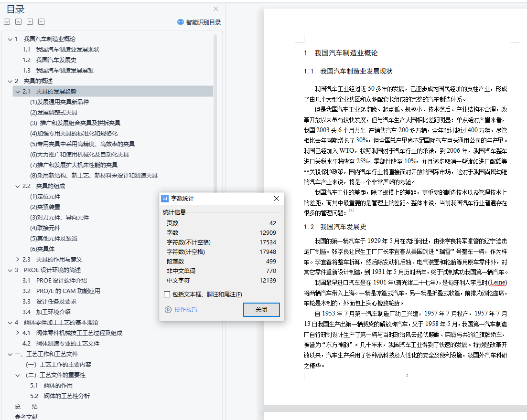Click the plus icon to promote the outline level
The height and width of the screenshot is (420, 527).
click(30, 22)
